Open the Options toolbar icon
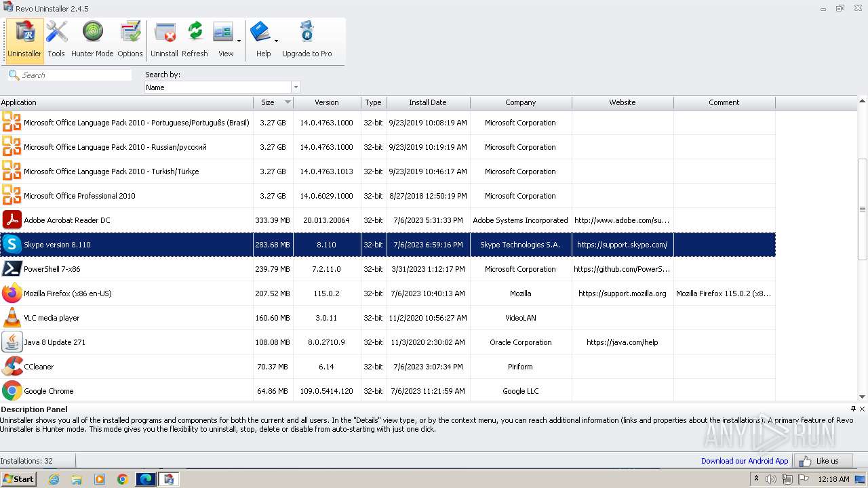868x488 pixels. pos(130,40)
